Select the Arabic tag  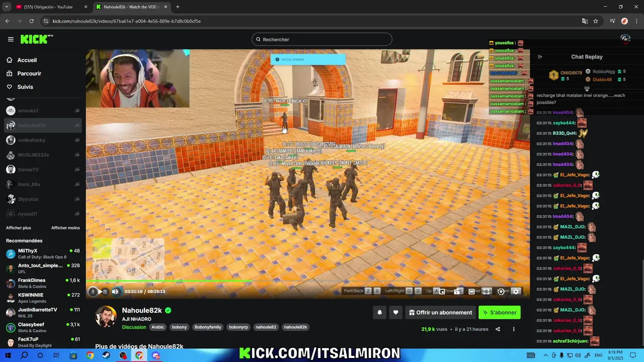point(158,327)
